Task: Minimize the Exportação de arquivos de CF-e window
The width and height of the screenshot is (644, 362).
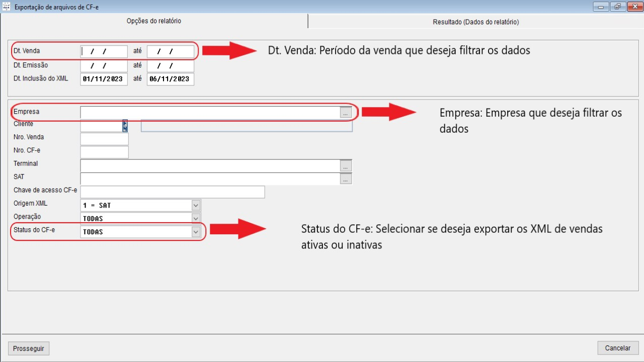Action: [x=601, y=7]
